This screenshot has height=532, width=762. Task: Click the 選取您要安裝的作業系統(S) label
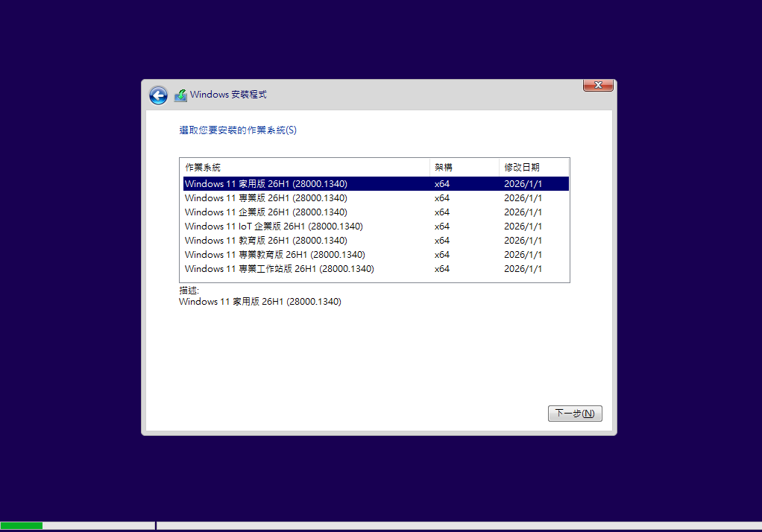pyautogui.click(x=238, y=130)
